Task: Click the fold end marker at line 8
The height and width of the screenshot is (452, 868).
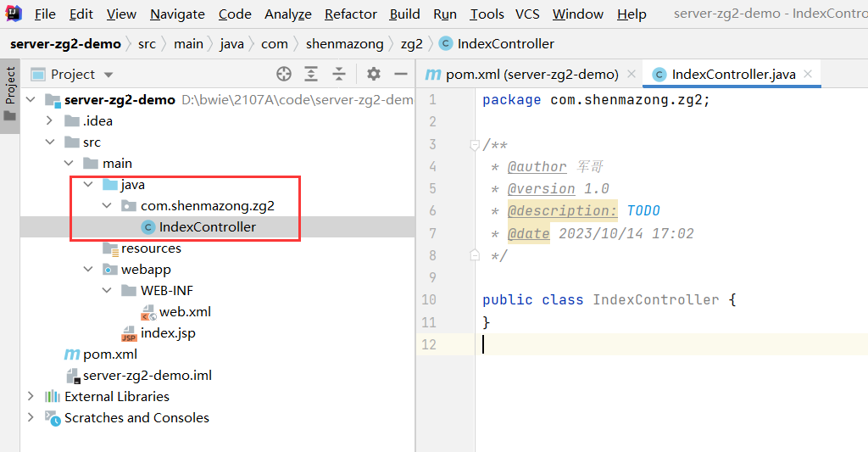Action: click(475, 254)
